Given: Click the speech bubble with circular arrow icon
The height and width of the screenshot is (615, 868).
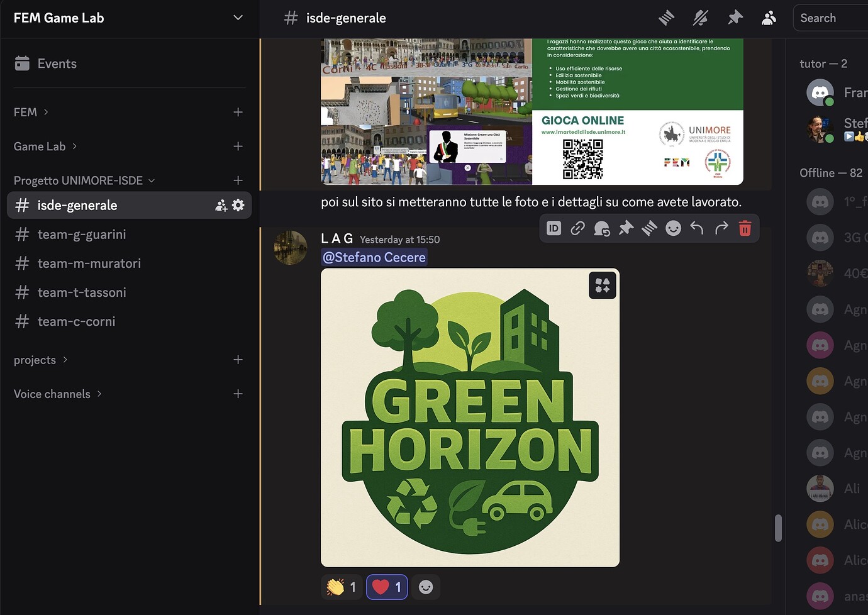Looking at the screenshot, I should (602, 228).
